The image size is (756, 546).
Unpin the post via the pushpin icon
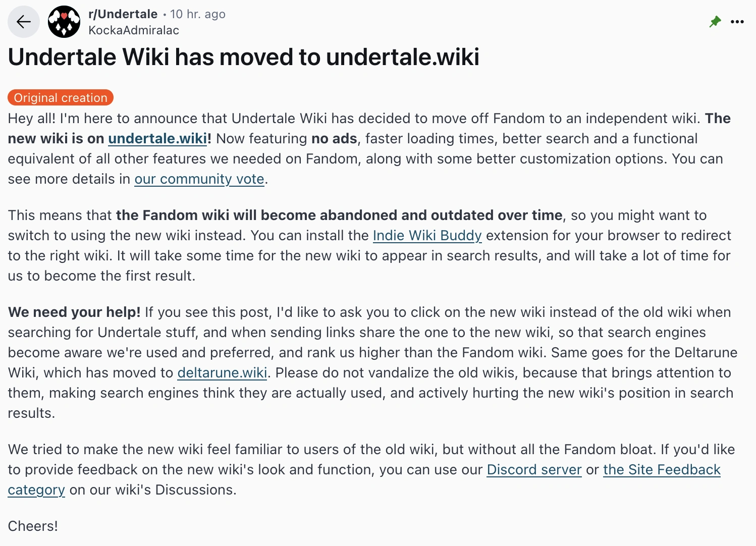pos(715,21)
